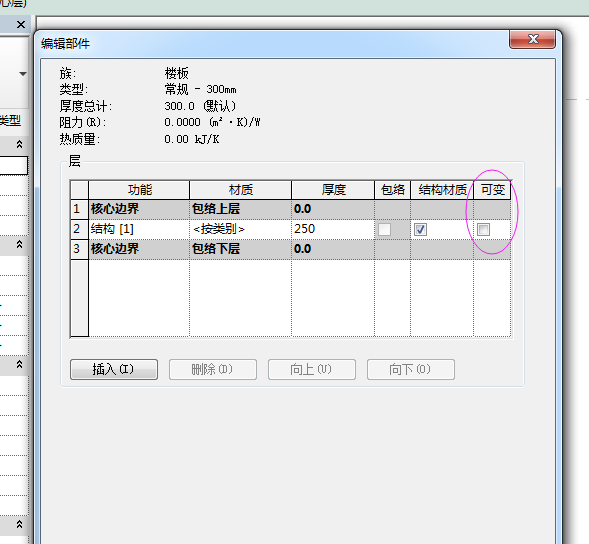Click the 向下(O) button
Image resolution: width=589 pixels, height=544 pixels.
click(411, 369)
